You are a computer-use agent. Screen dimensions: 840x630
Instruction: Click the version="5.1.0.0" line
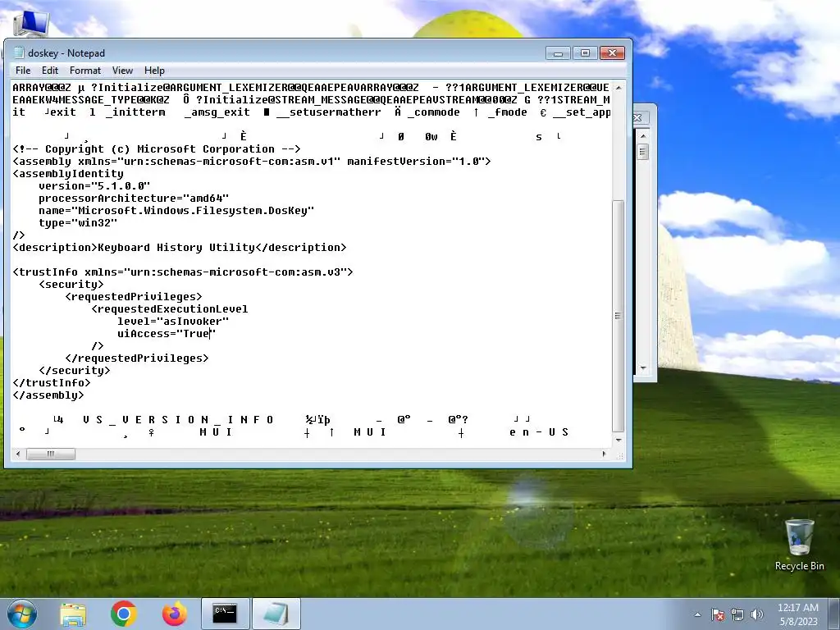[94, 186]
